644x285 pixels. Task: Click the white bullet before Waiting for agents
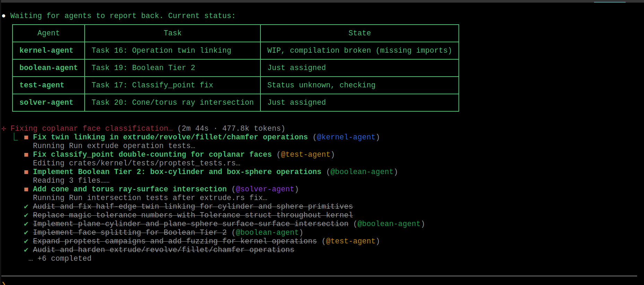click(4, 16)
